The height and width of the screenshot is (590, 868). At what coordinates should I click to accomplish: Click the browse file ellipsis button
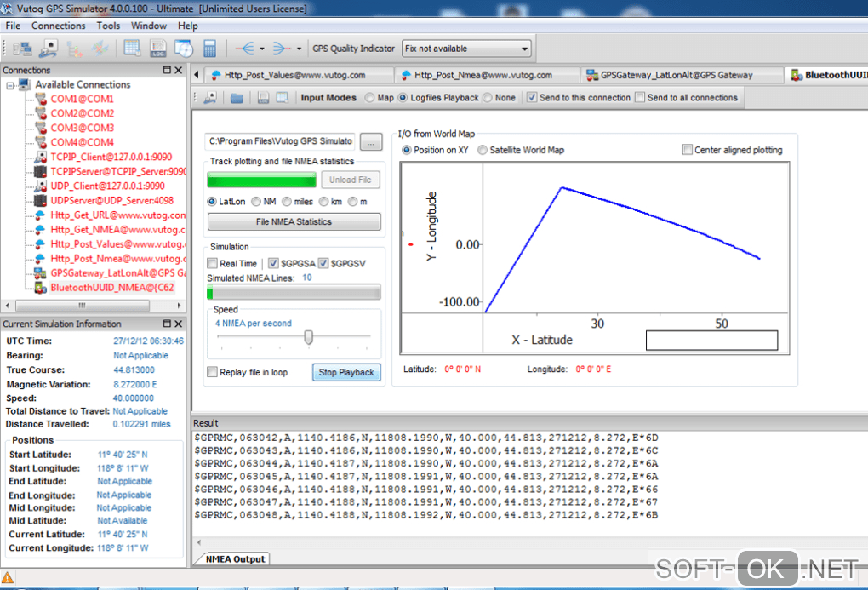(x=371, y=142)
